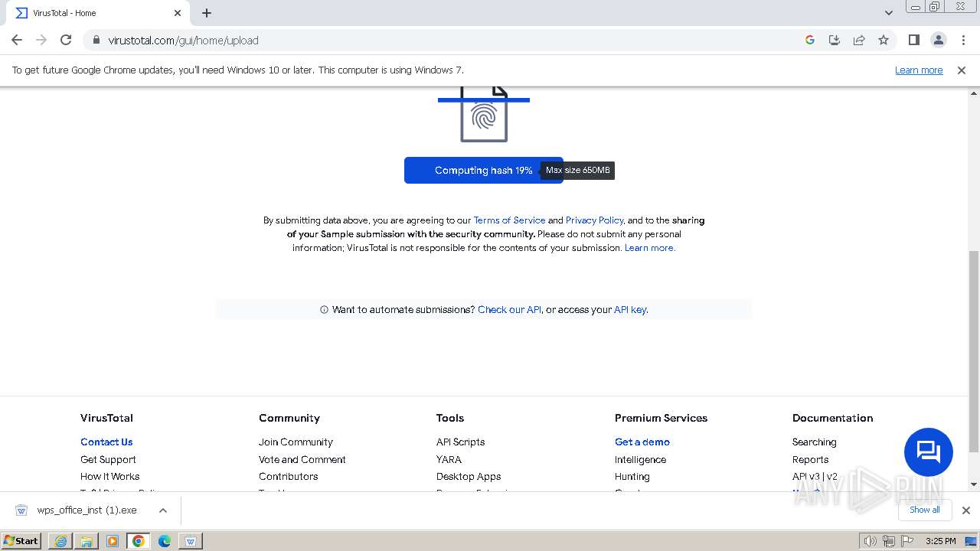Viewport: 980px width, 551px height.
Task: Open a new browser tab
Action: (x=207, y=13)
